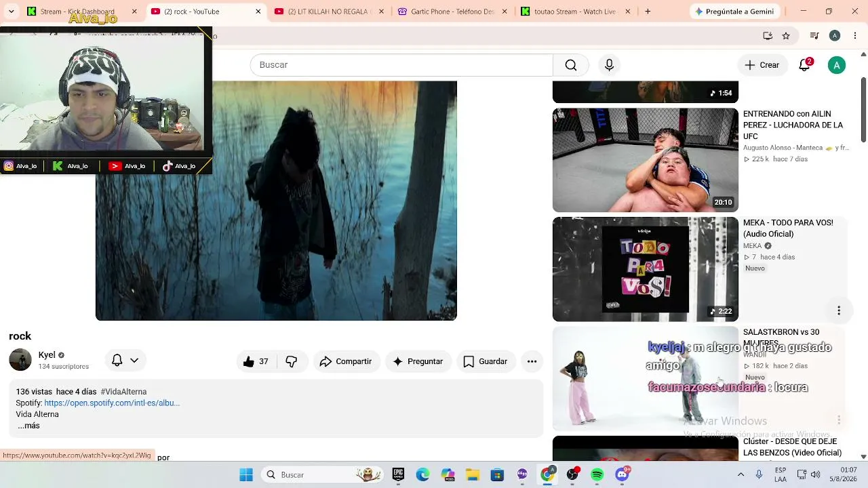
Task: Open options menu for MEKA video
Action: click(839, 310)
